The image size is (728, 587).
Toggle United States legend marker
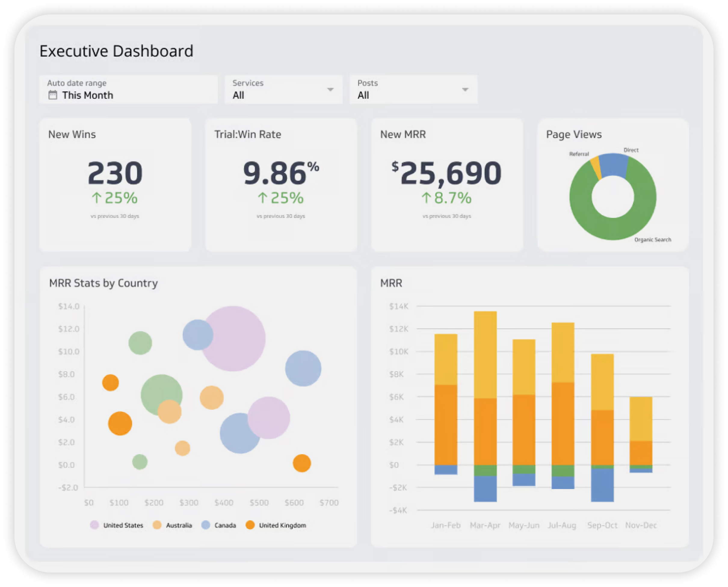tap(94, 525)
